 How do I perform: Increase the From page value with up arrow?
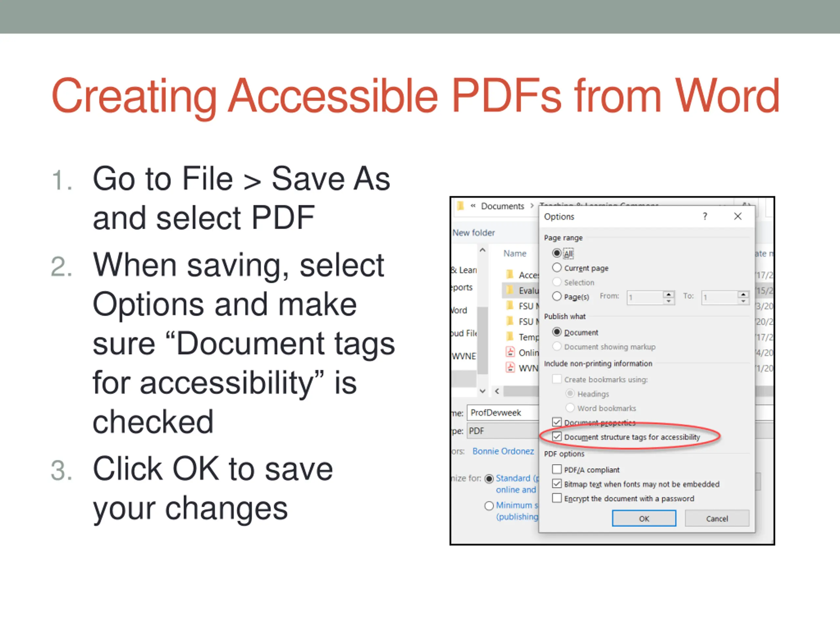pos(668,294)
